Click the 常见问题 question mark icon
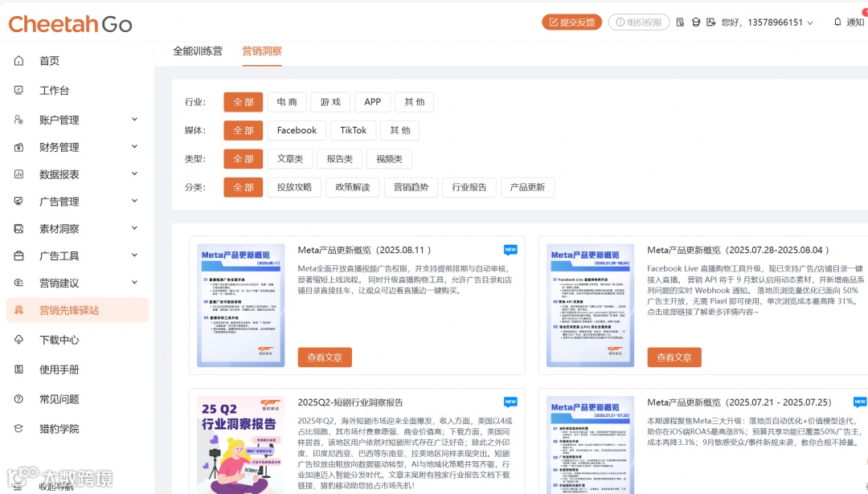 pyautogui.click(x=18, y=399)
